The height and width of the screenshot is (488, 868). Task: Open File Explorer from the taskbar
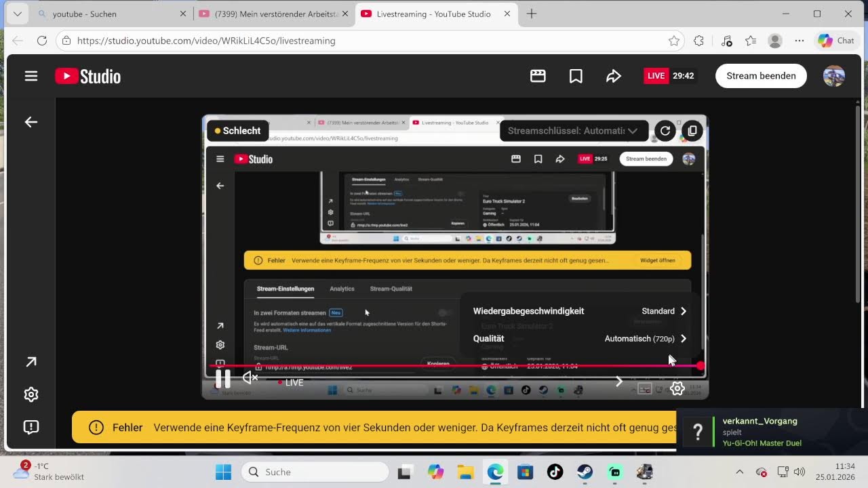(465, 472)
